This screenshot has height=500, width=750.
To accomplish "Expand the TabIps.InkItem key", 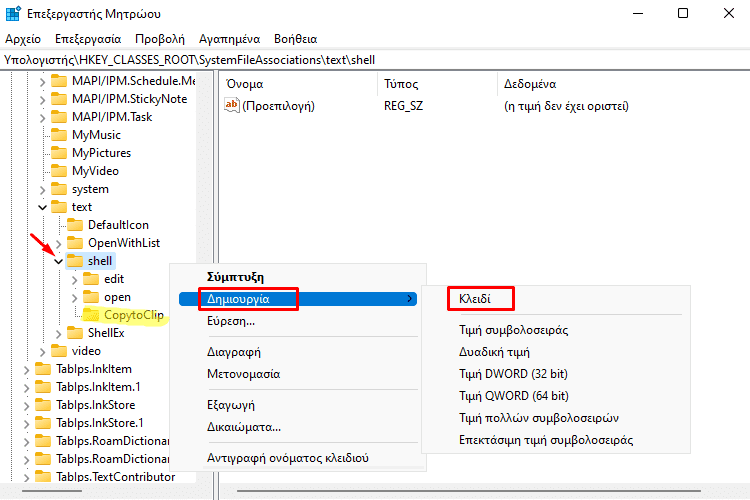I will [x=26, y=370].
